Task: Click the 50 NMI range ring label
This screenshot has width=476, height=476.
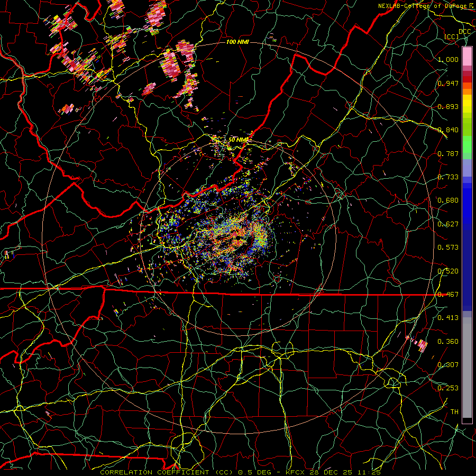Action: pos(238,140)
